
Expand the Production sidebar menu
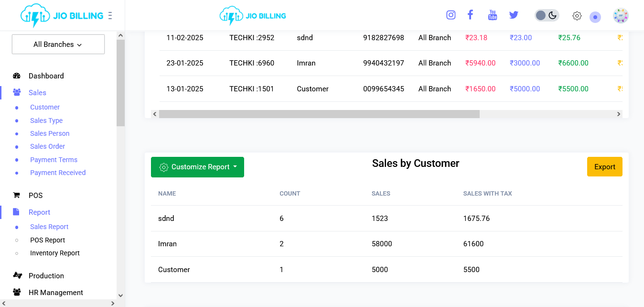coord(46,275)
